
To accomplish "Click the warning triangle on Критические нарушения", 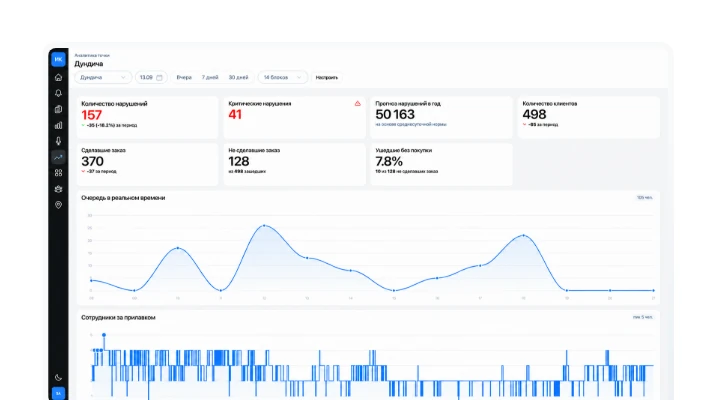I will click(x=358, y=104).
